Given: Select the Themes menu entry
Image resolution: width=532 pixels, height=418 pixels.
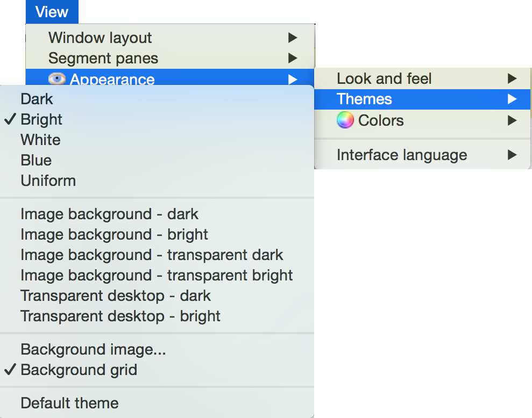Looking at the screenshot, I should tap(364, 99).
